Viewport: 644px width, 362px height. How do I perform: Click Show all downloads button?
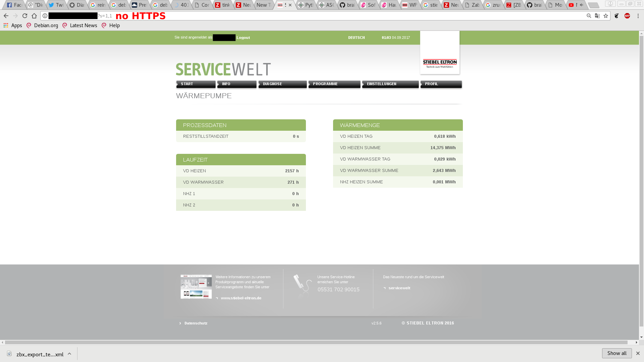pyautogui.click(x=616, y=353)
